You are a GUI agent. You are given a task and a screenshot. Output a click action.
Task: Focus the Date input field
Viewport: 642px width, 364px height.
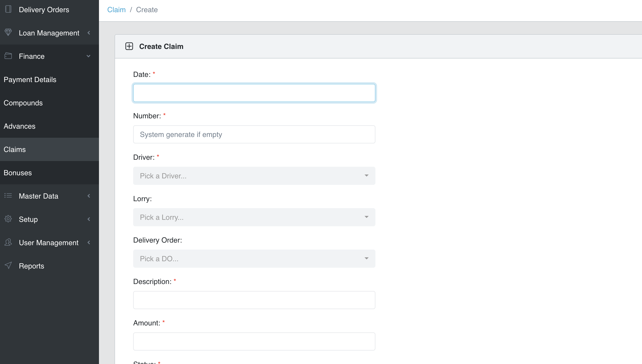coord(254,93)
